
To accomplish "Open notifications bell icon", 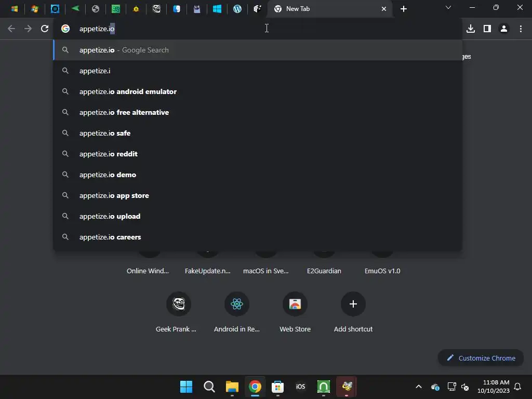I will click(517, 387).
